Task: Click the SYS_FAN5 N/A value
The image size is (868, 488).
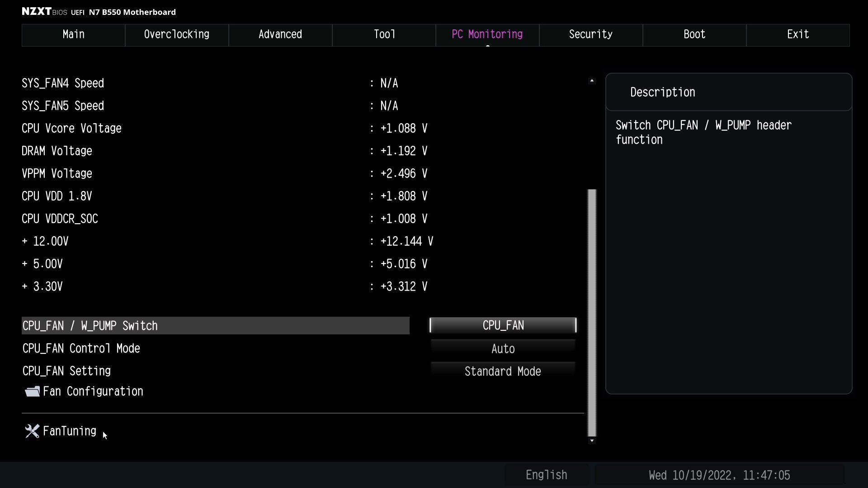Action: click(389, 106)
